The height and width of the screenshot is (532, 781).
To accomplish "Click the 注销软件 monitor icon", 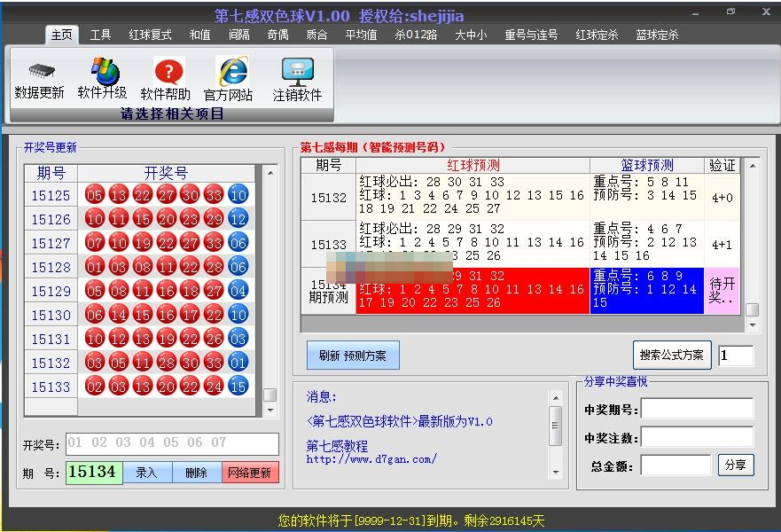I will coord(297,72).
